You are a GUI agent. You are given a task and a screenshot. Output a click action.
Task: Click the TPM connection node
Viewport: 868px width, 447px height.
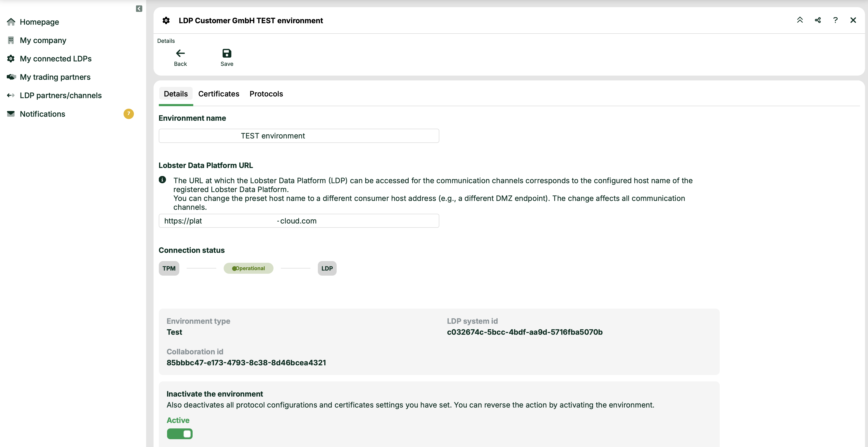click(169, 268)
